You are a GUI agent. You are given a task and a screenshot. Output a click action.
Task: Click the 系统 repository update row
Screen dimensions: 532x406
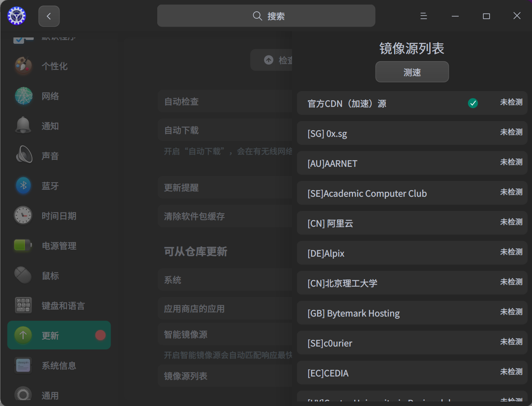pos(225,280)
